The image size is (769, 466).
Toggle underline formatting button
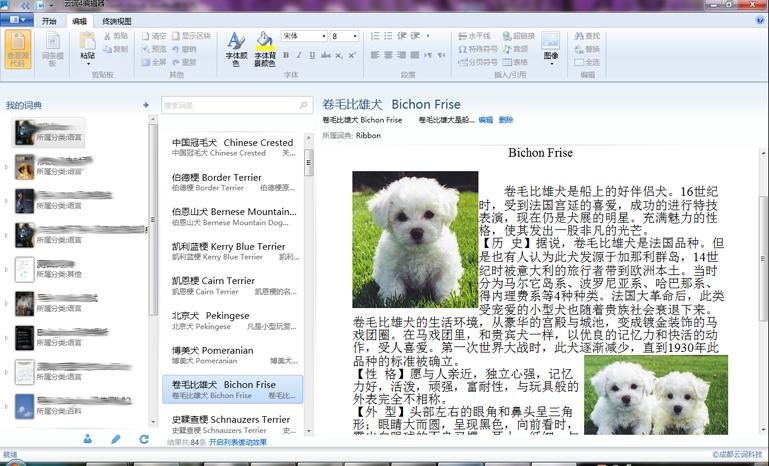(x=312, y=55)
